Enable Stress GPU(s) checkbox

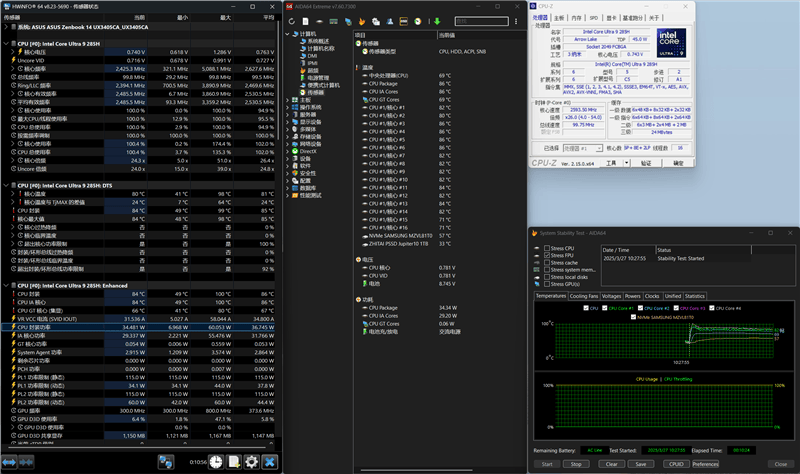click(547, 284)
